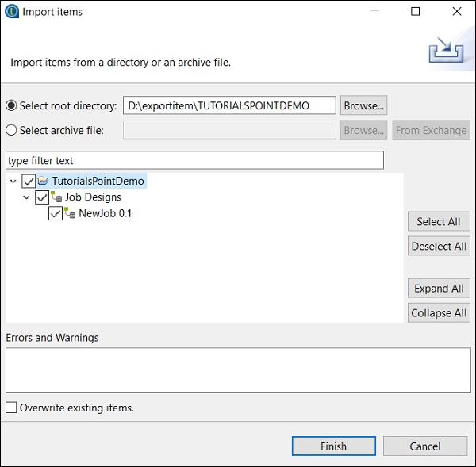Uncheck the Job Designs checkbox
The height and width of the screenshot is (467, 476).
[x=42, y=197]
